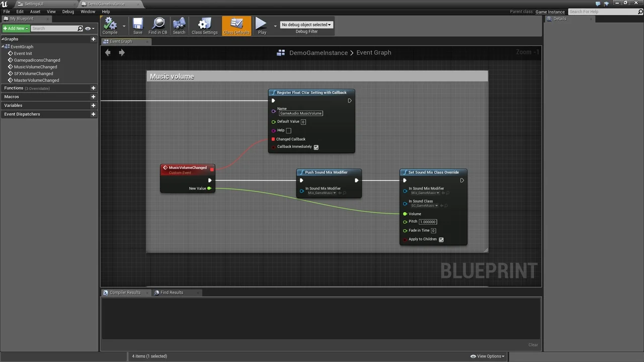Open the Add New dropdown
Screen dimensions: 644x362
tap(16, 29)
